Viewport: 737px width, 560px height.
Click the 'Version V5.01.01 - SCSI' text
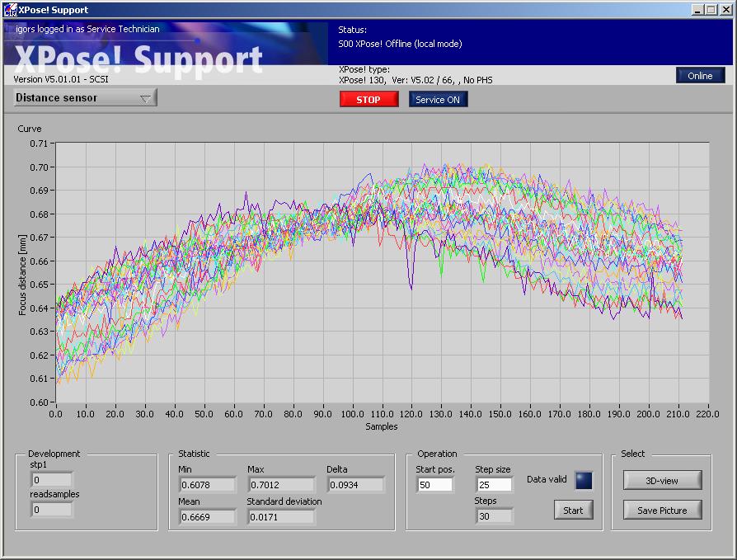[x=61, y=79]
